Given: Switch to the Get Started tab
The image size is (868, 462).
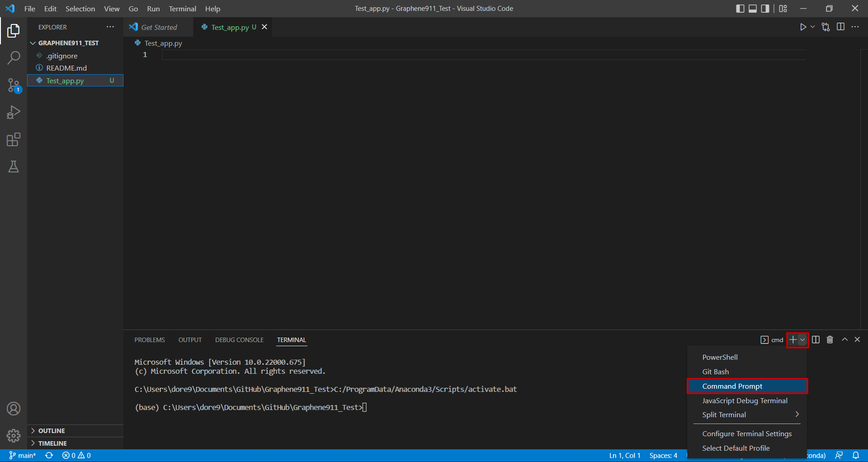Looking at the screenshot, I should point(158,27).
